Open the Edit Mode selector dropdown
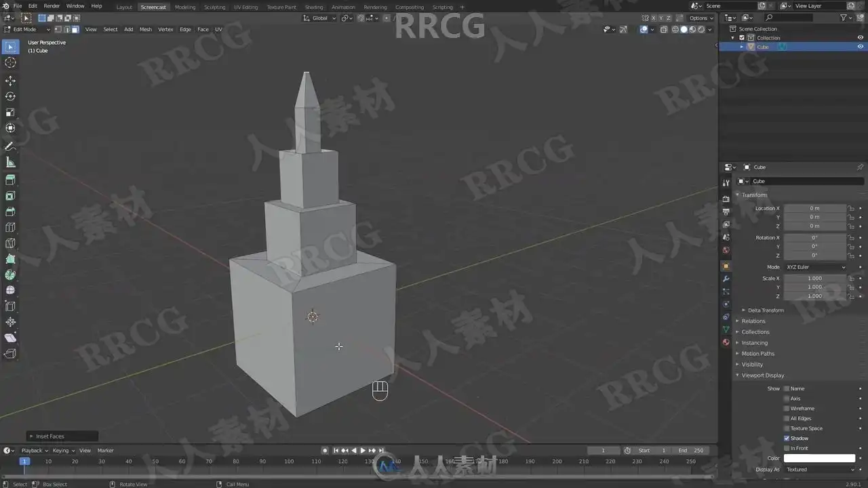This screenshot has height=488, width=868. coord(27,29)
